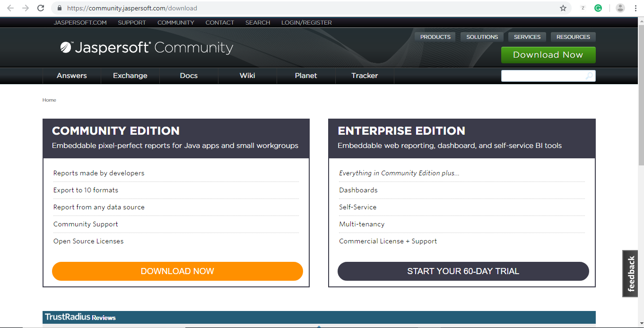Open the SUPPORT top link
The image size is (644, 328).
[132, 22]
